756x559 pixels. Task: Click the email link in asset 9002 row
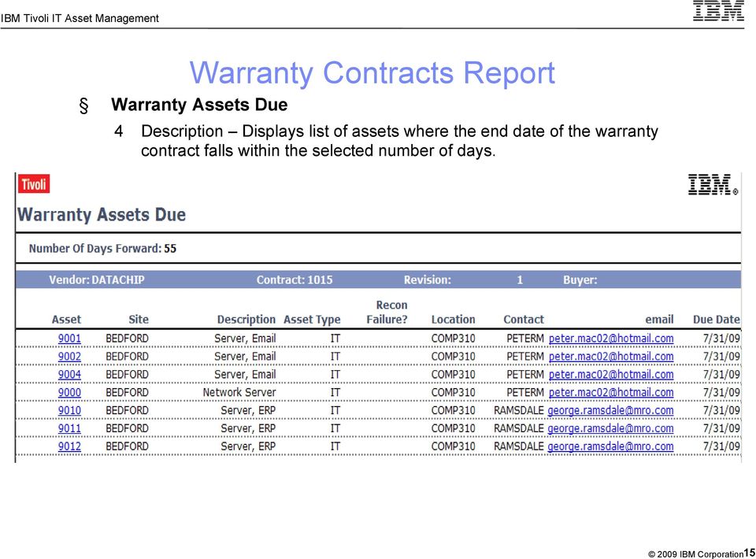point(611,356)
